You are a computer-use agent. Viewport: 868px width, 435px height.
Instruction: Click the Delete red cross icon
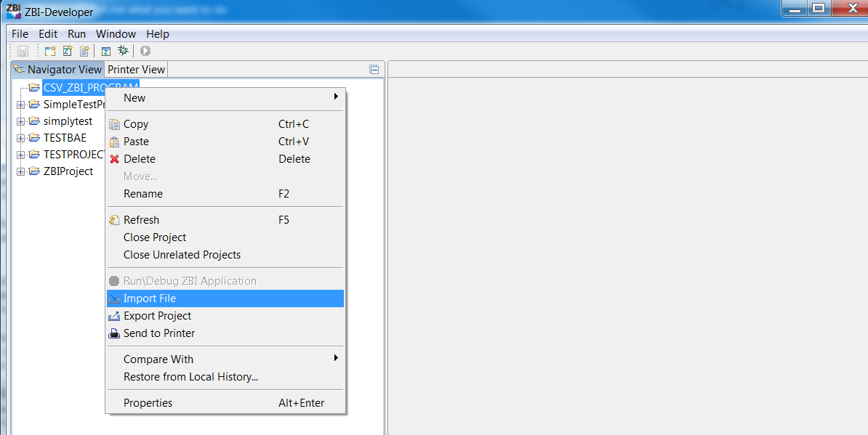click(x=114, y=159)
